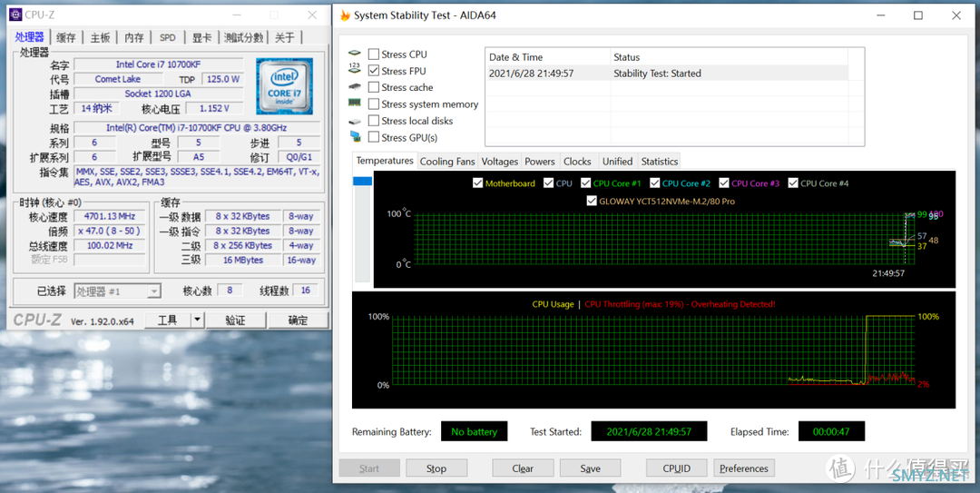Switch to the Powers tab

pyautogui.click(x=539, y=162)
